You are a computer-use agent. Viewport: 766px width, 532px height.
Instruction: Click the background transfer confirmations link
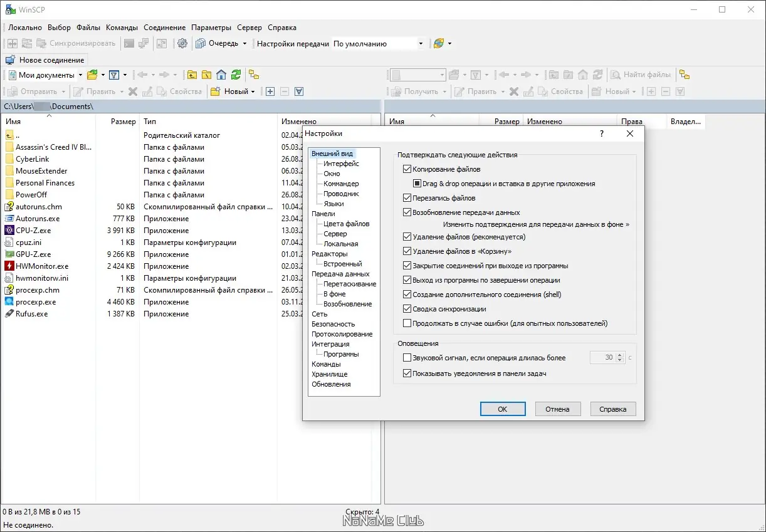point(536,224)
